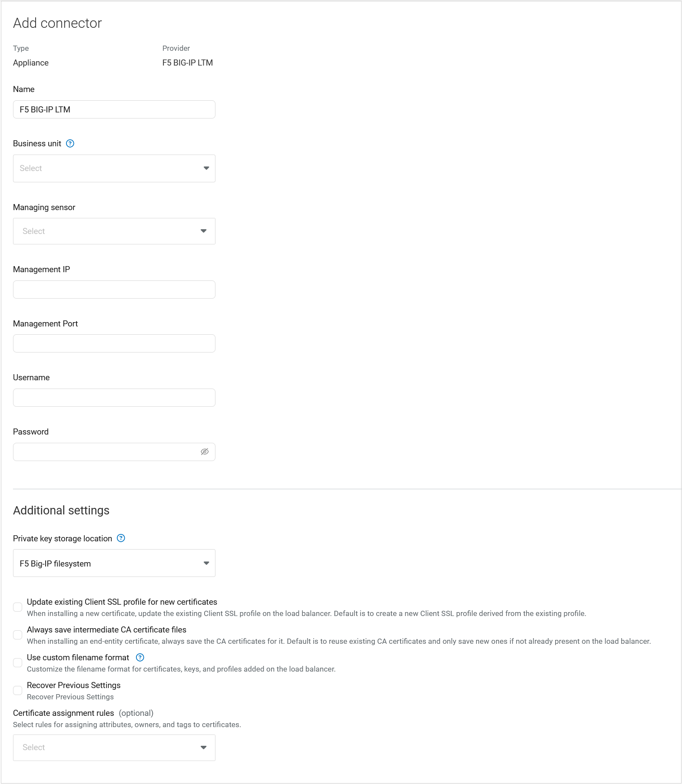
Task: Click the Management Port input field
Action: pyautogui.click(x=114, y=343)
